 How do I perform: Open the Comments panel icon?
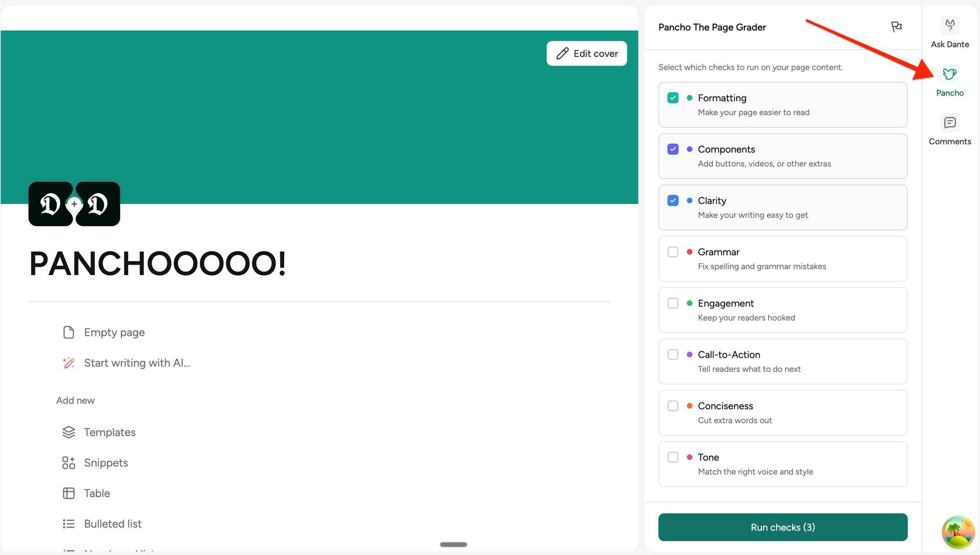(x=950, y=123)
